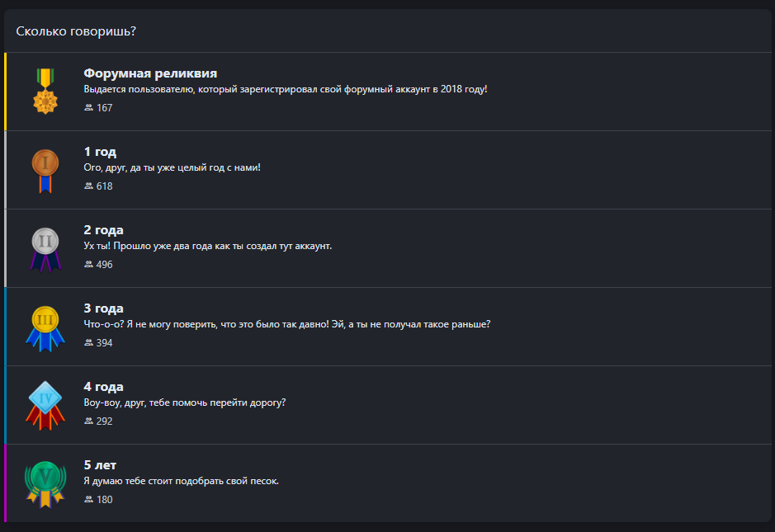
Task: Show the 292 users with 4 года award
Action: pos(104,421)
